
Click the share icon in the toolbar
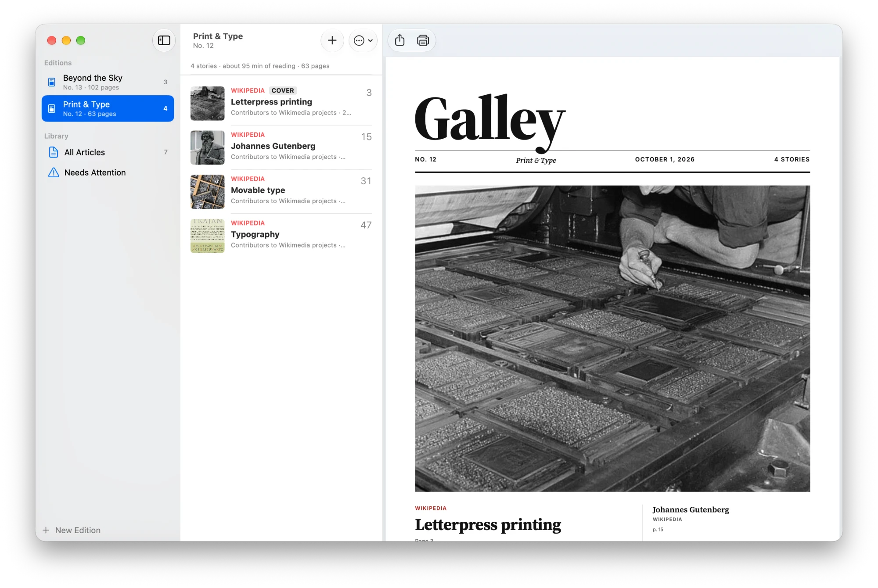click(x=399, y=40)
